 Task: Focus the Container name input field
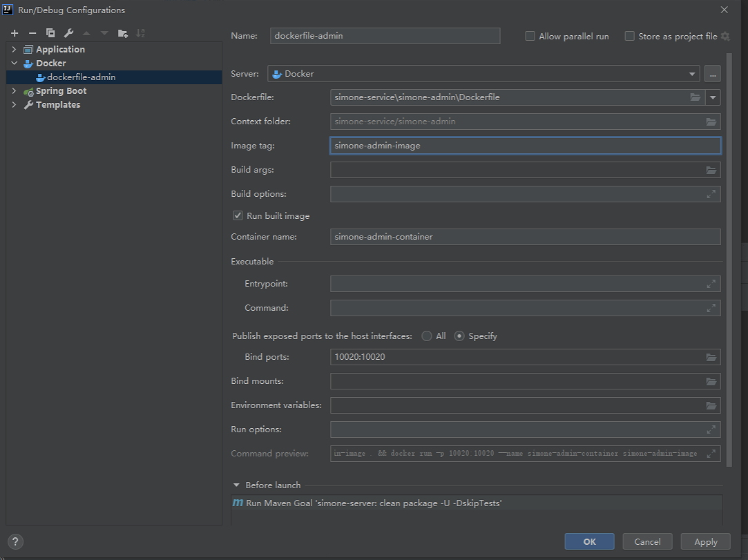[x=525, y=237]
